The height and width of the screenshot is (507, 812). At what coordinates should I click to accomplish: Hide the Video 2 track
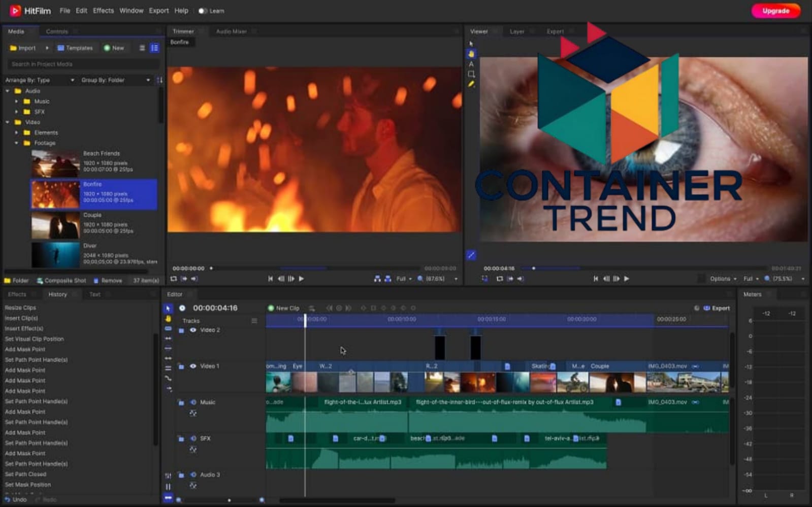193,330
